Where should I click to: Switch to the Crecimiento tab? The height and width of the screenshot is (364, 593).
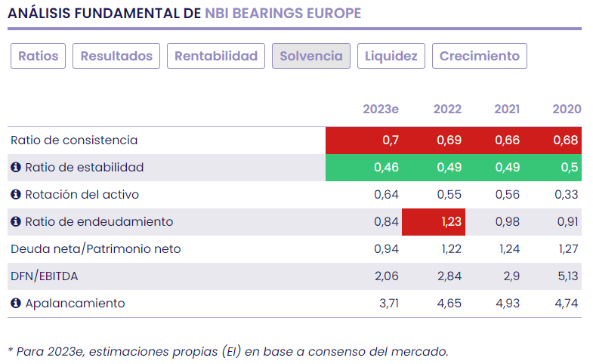480,56
